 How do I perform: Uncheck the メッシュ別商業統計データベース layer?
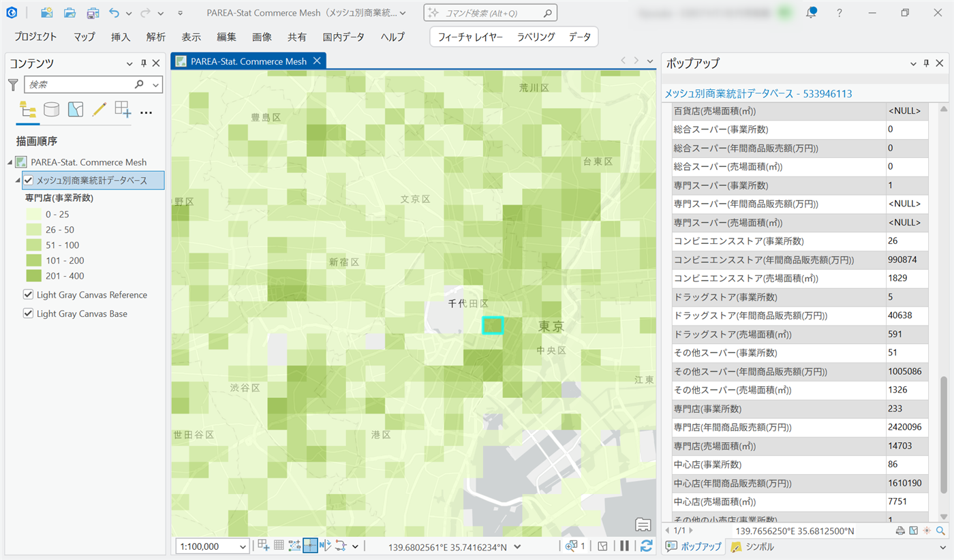(x=29, y=181)
